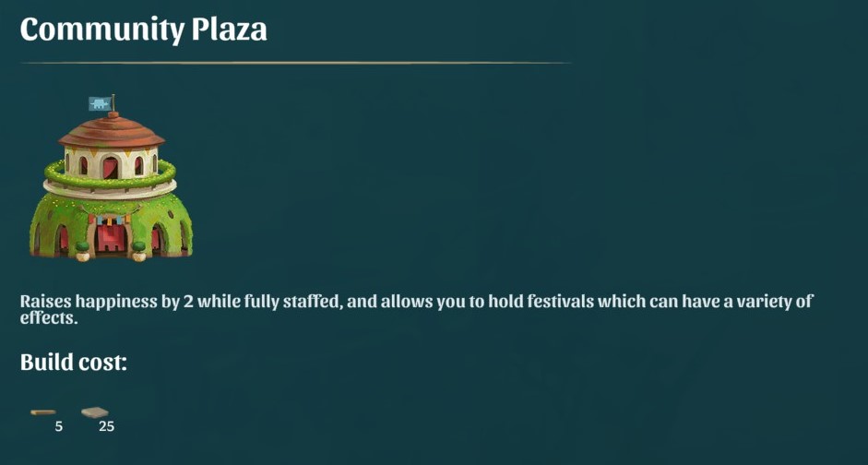The height and width of the screenshot is (465, 868).
Task: Click the upper-floor center red arched window
Action: [x=111, y=168]
